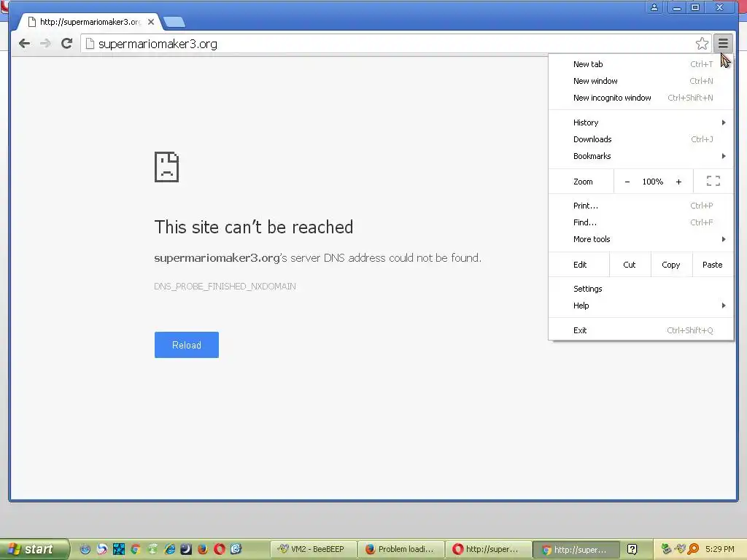Open a new tab via tab strip button
Viewport: 747px width, 560px height.
point(174,22)
